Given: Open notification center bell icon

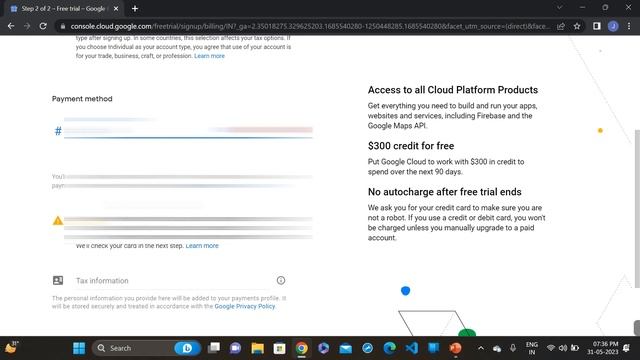Looking at the screenshot, I should 627,348.
